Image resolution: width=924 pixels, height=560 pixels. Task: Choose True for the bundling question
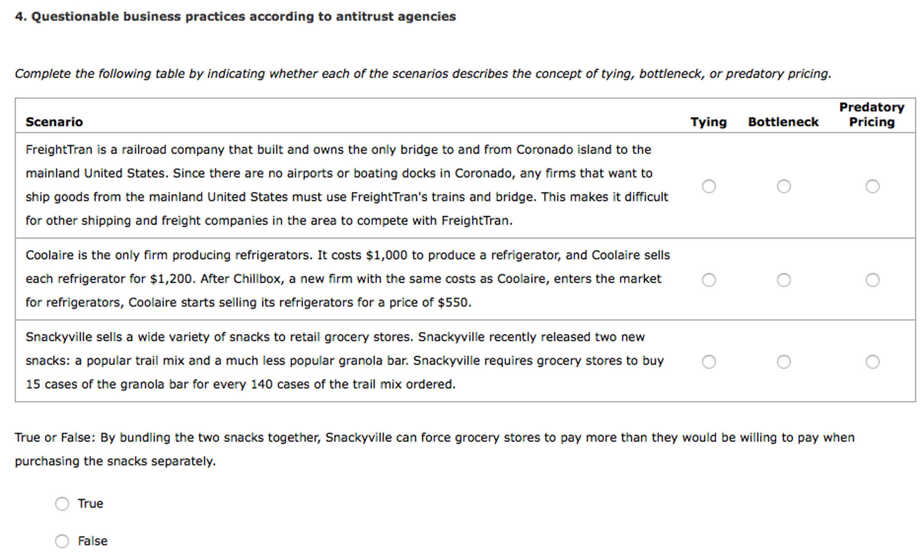(62, 503)
